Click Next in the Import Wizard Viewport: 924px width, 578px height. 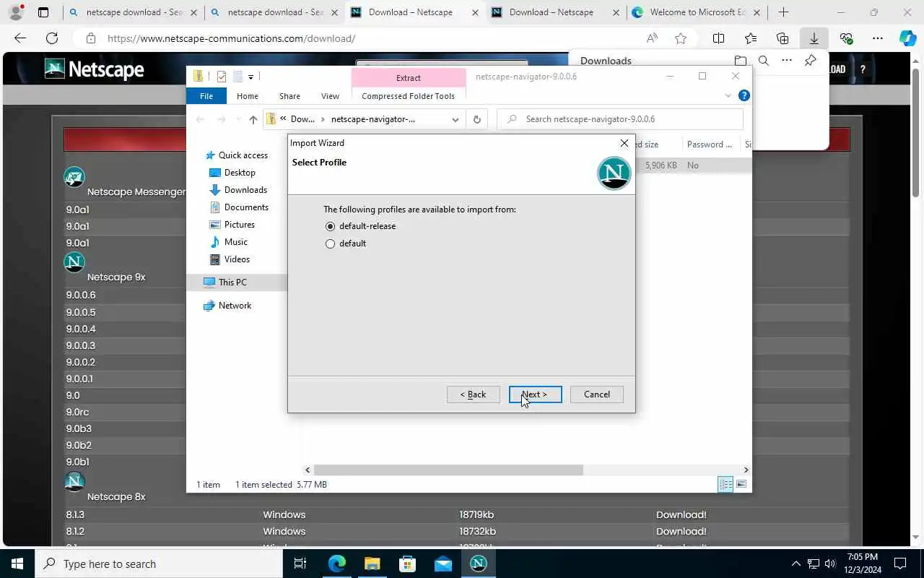pos(535,394)
